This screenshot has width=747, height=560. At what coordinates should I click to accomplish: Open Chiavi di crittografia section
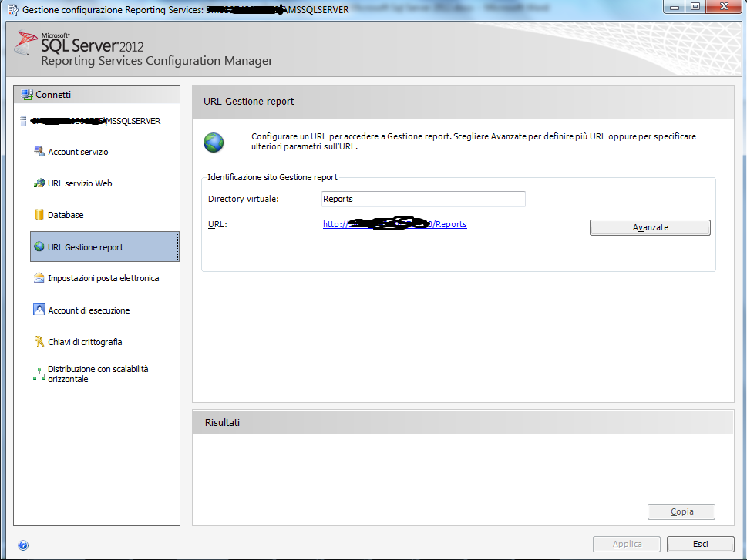coord(85,342)
